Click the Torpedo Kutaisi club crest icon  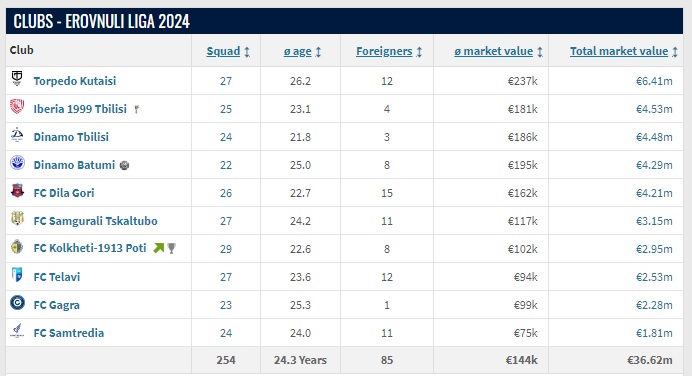pyautogui.click(x=17, y=79)
